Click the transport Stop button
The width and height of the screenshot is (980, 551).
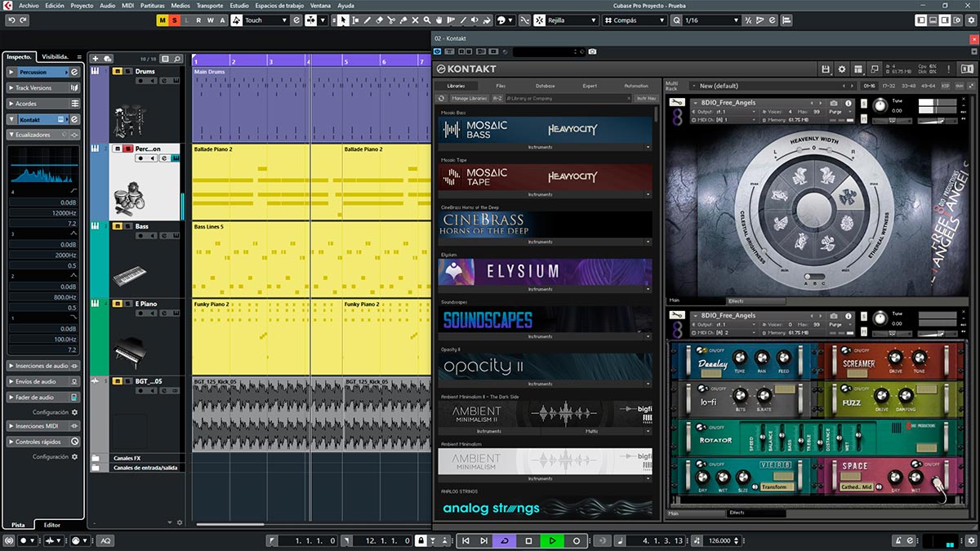(528, 540)
